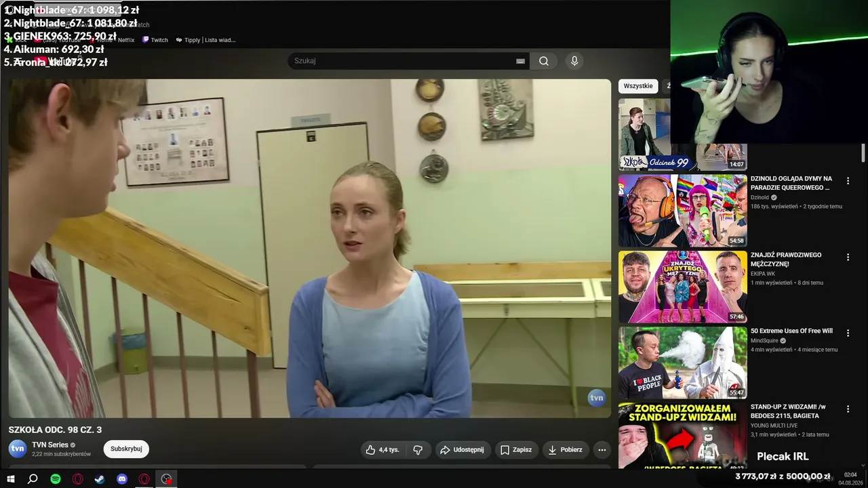
Task: Click the SZKOŁA ODC. 98 CZ. 3 video title
Action: [55, 430]
